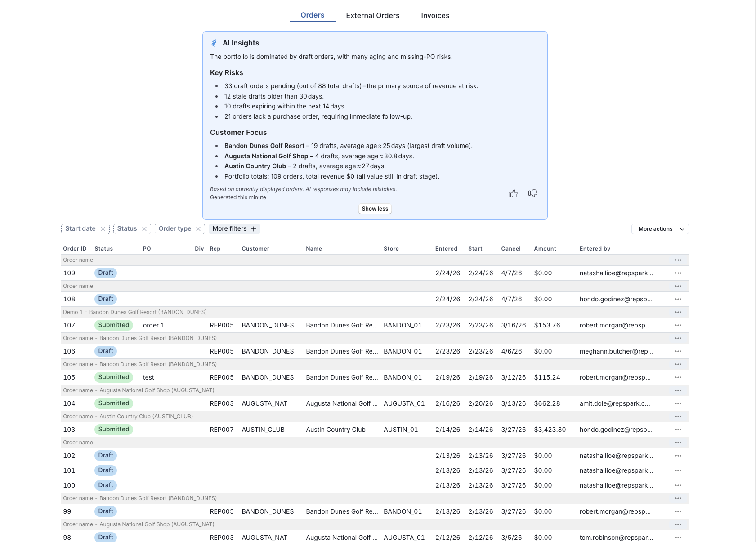Viewport: 756px width, 542px height.
Task: Open the three-dot menu for order 106
Action: 678,351
